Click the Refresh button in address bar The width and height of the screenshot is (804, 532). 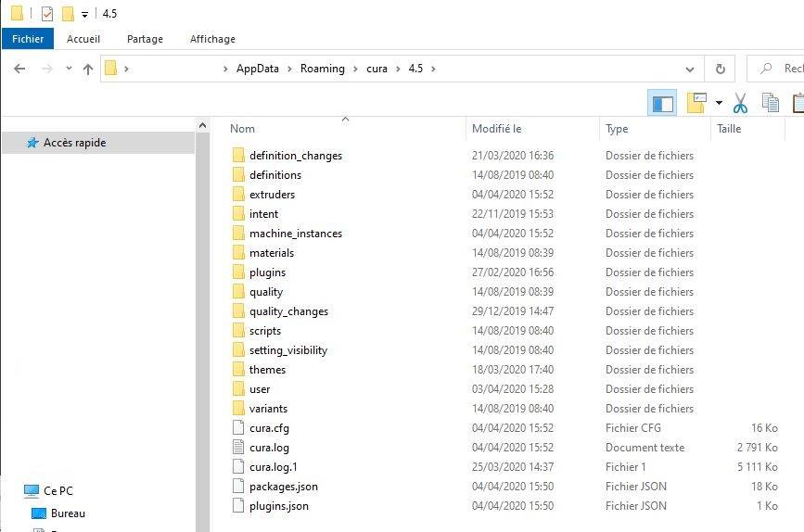(720, 69)
